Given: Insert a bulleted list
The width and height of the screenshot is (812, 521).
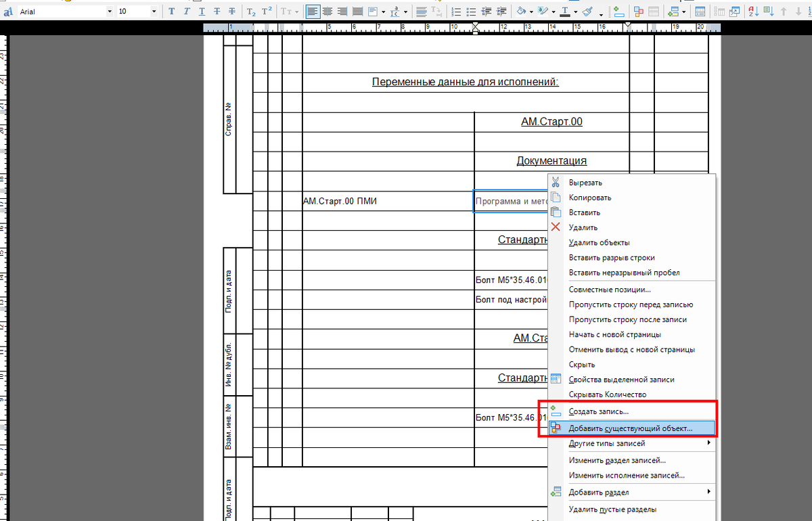Looking at the screenshot, I should click(x=471, y=12).
